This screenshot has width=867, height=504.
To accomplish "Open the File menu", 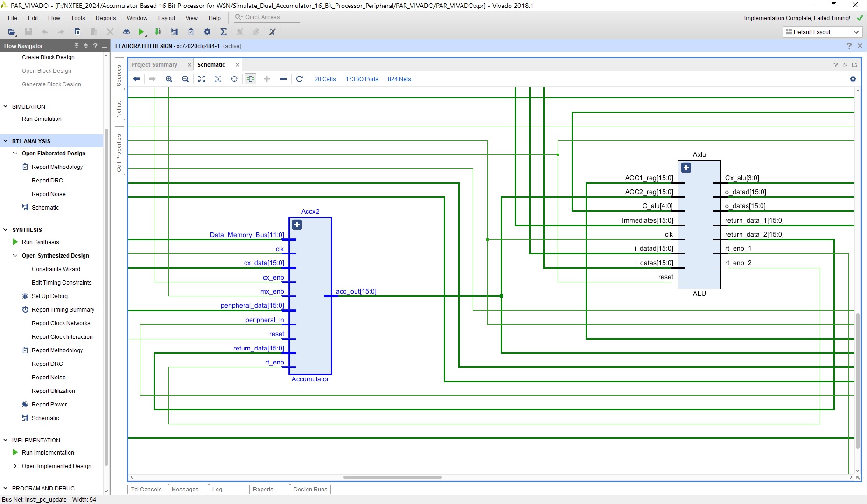I will tap(13, 18).
